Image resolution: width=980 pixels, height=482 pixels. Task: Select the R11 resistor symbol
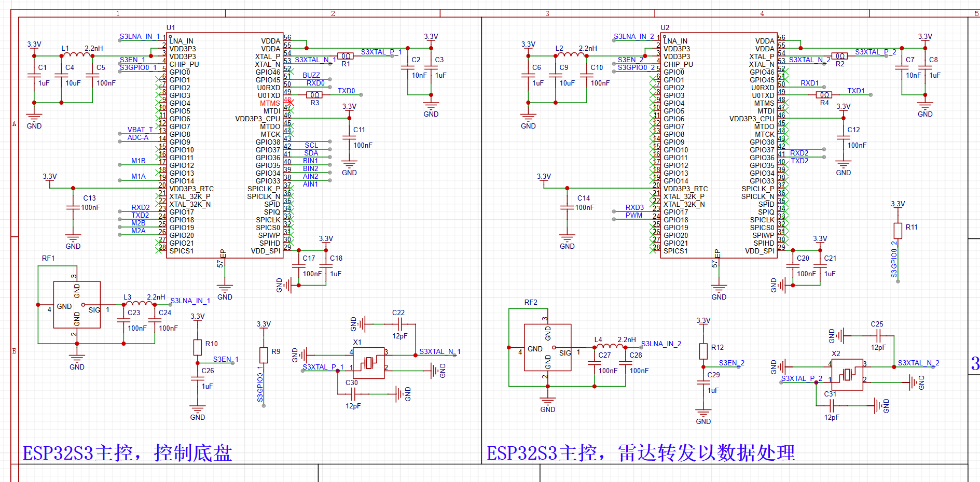click(x=898, y=231)
